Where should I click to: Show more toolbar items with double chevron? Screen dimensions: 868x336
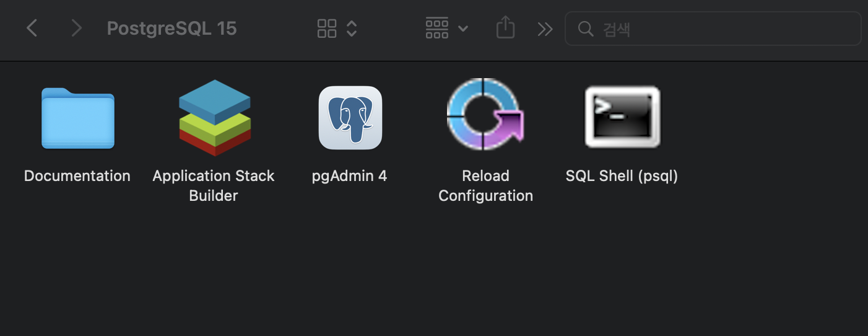[x=545, y=29]
